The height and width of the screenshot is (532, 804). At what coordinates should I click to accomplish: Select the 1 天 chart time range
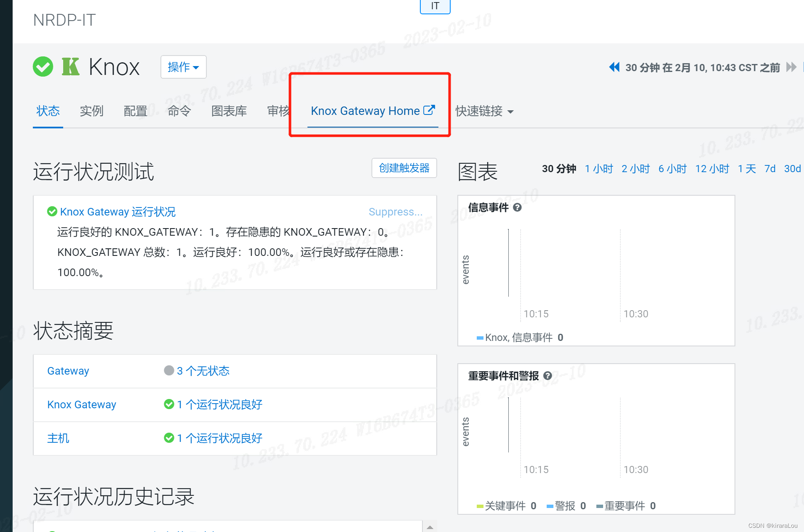(747, 169)
